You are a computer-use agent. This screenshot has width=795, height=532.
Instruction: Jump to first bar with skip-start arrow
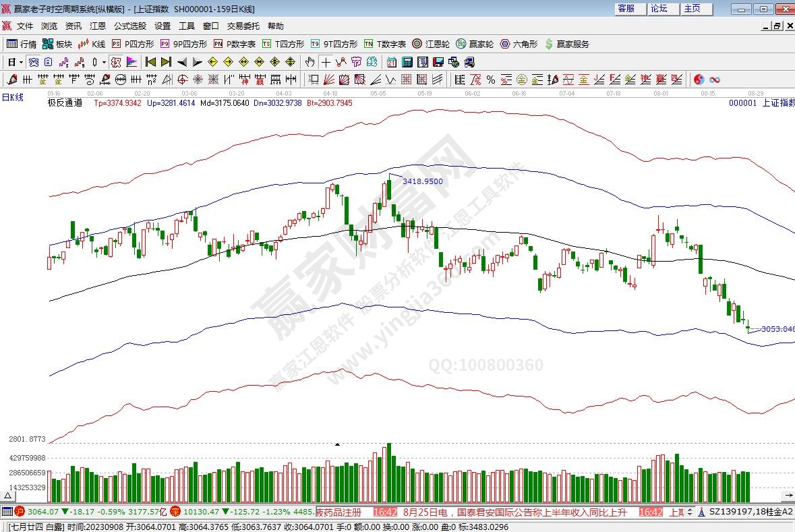[150, 62]
